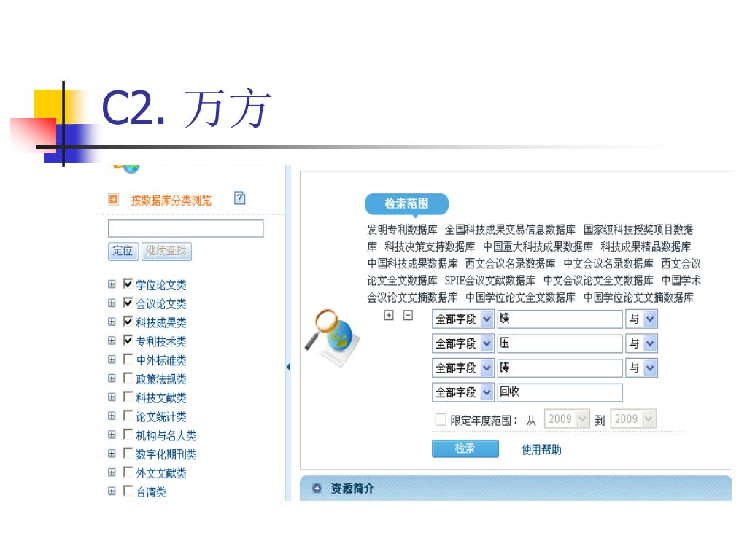Uncheck the 会议论文类 checkbox
Image resolution: width=747 pixels, height=560 pixels.
point(128,303)
